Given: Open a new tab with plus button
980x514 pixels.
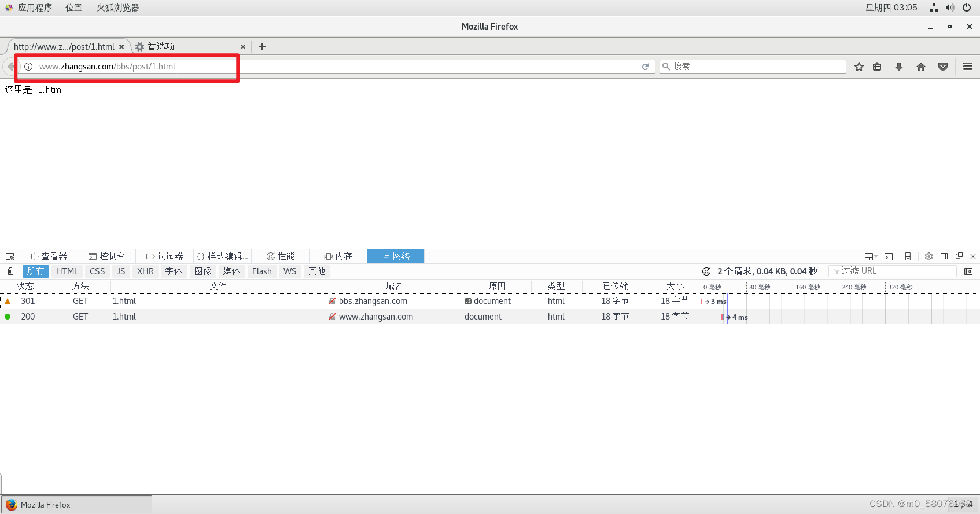Looking at the screenshot, I should tap(262, 47).
